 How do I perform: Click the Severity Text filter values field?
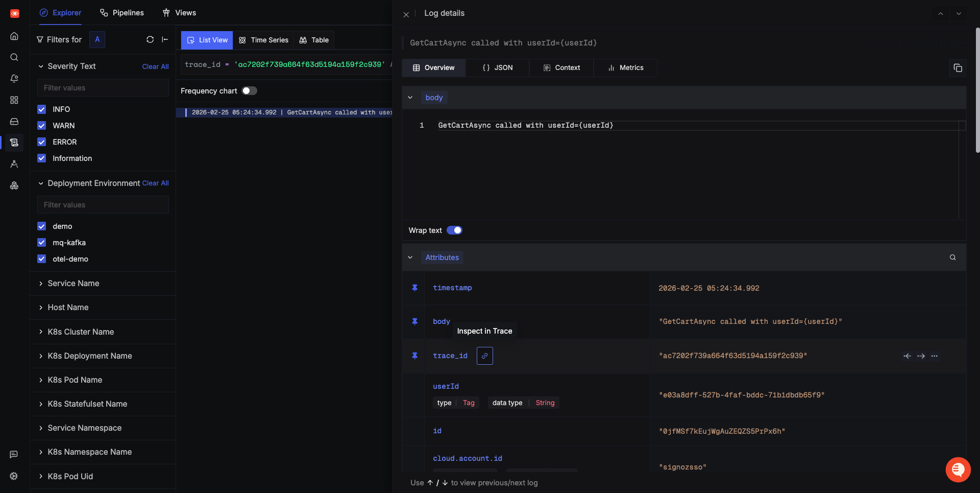coord(103,88)
